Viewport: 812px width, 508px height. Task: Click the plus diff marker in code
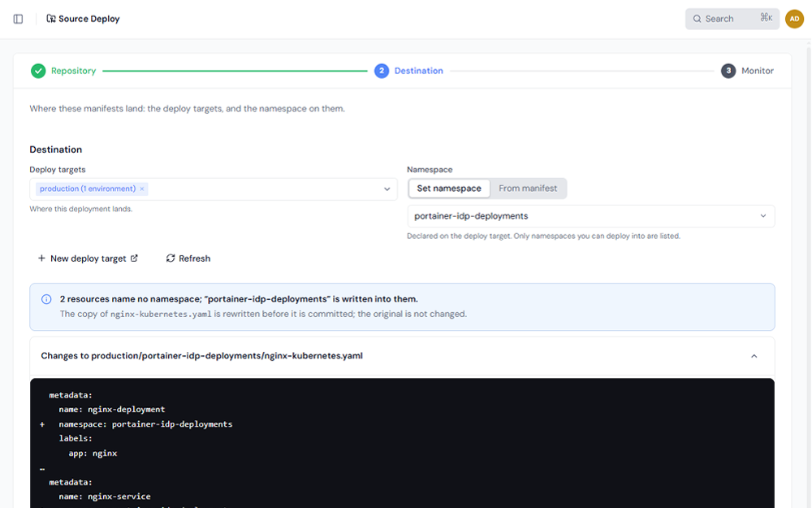tap(42, 424)
